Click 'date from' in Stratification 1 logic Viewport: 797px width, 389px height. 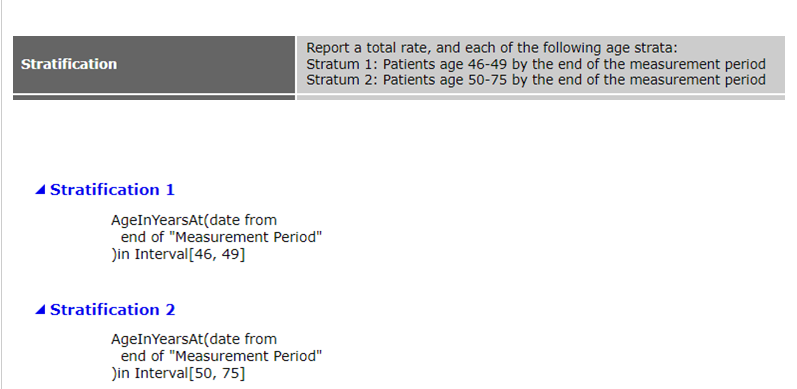tap(243, 220)
